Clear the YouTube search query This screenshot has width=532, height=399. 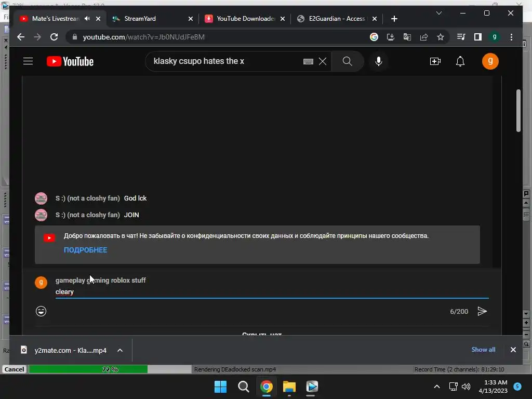click(323, 61)
